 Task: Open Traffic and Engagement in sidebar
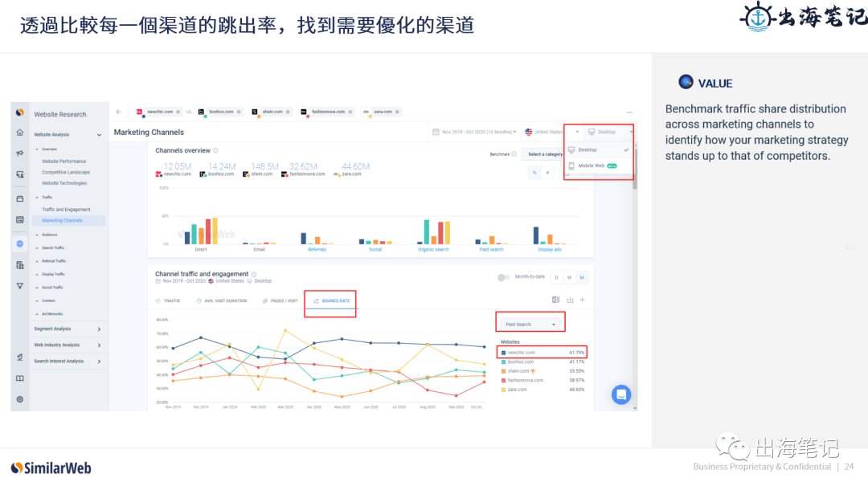(x=66, y=210)
